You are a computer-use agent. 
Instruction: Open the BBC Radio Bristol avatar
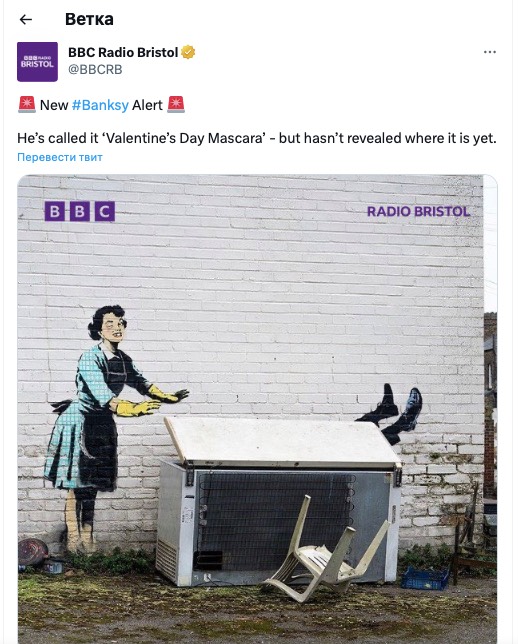(37, 62)
